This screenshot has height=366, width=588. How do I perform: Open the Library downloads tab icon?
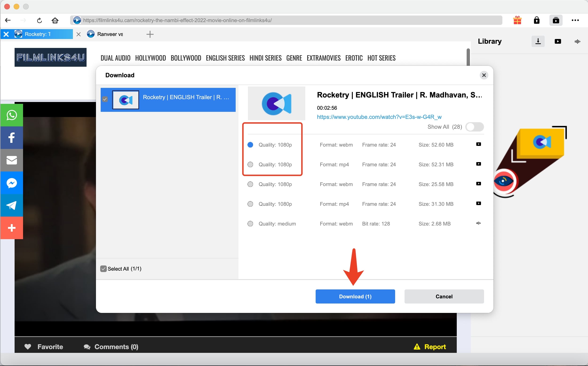[x=538, y=41]
